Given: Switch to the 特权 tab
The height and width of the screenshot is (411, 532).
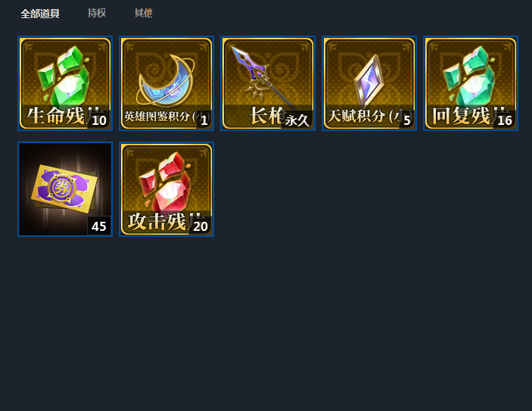Looking at the screenshot, I should pyautogui.click(x=97, y=13).
